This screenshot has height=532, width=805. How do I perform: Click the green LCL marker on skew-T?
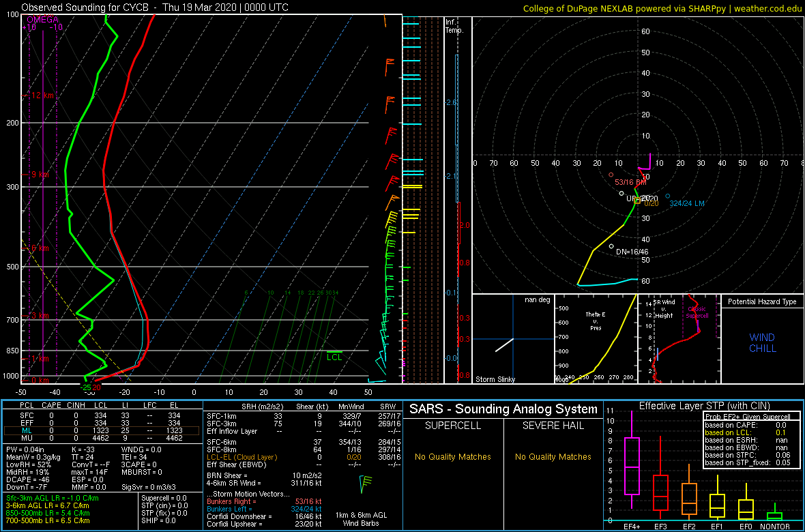click(x=334, y=356)
